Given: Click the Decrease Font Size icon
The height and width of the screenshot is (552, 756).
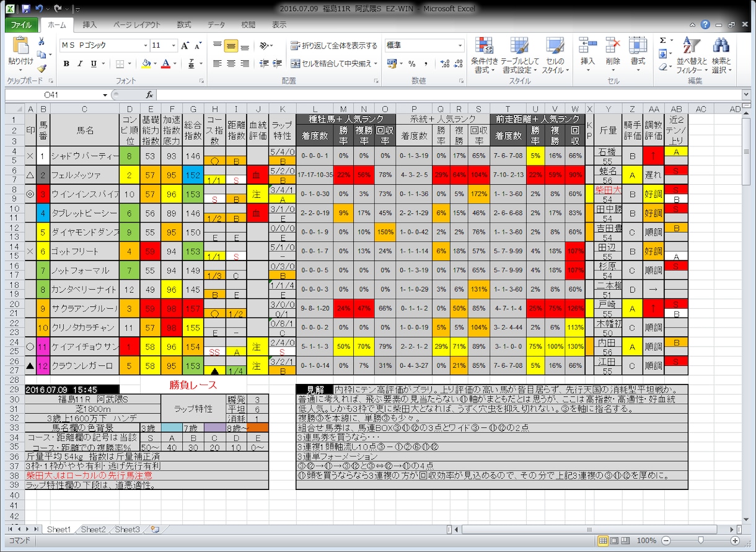Looking at the screenshot, I should point(198,46).
